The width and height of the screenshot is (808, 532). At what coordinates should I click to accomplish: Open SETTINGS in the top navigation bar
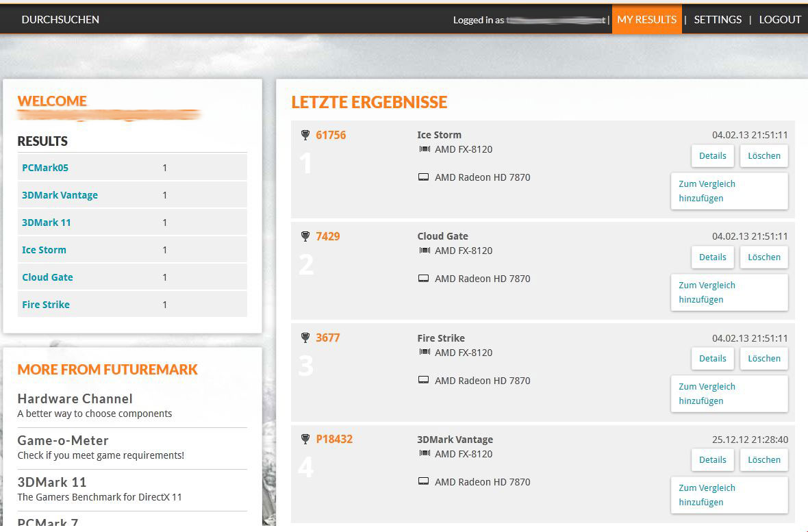pos(718,20)
